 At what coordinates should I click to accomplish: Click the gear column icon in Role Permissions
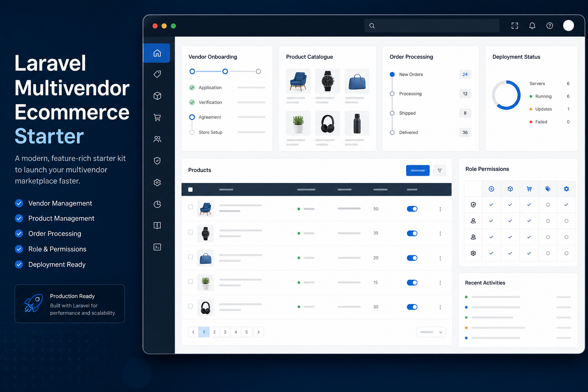coord(566,189)
